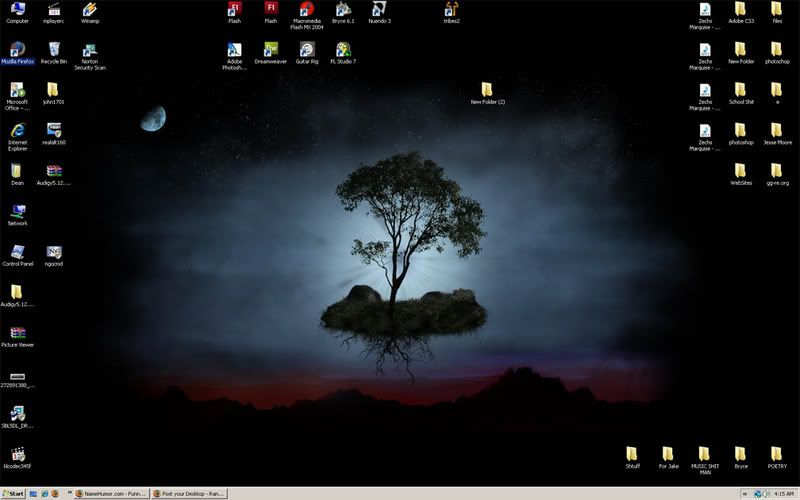Open the folder named e
This screenshot has height=500, width=800.
click(x=777, y=93)
